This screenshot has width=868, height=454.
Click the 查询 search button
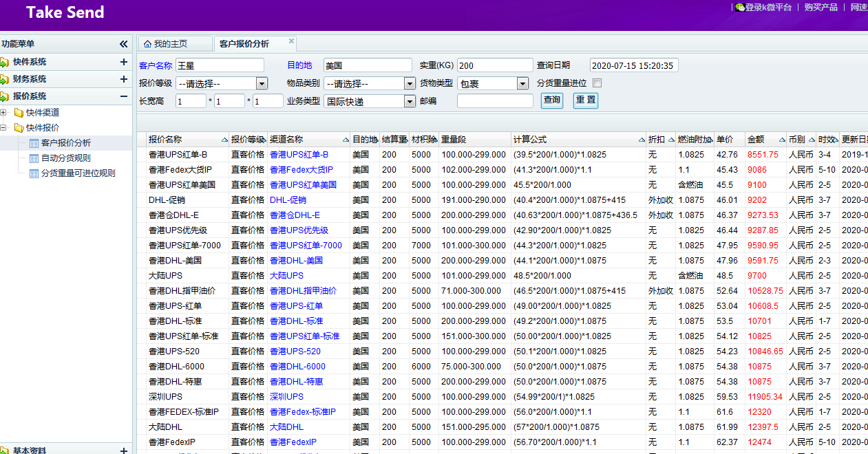(x=552, y=100)
